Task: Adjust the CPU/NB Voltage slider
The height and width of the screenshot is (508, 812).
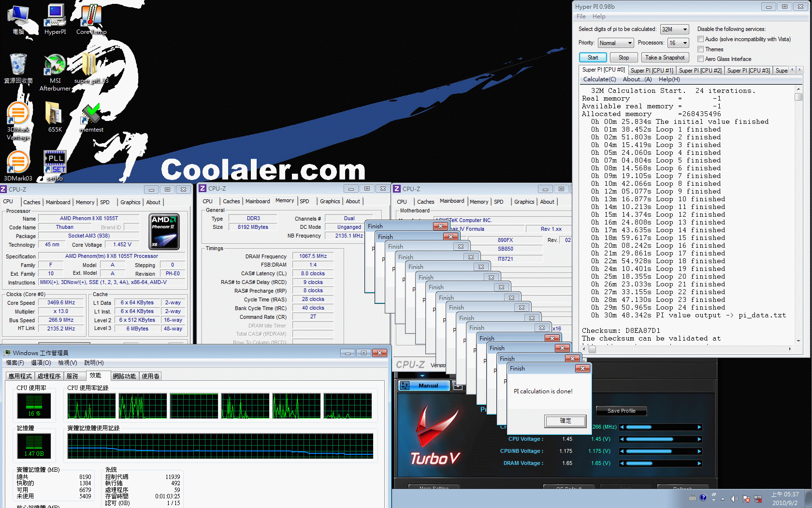Action: [660, 451]
